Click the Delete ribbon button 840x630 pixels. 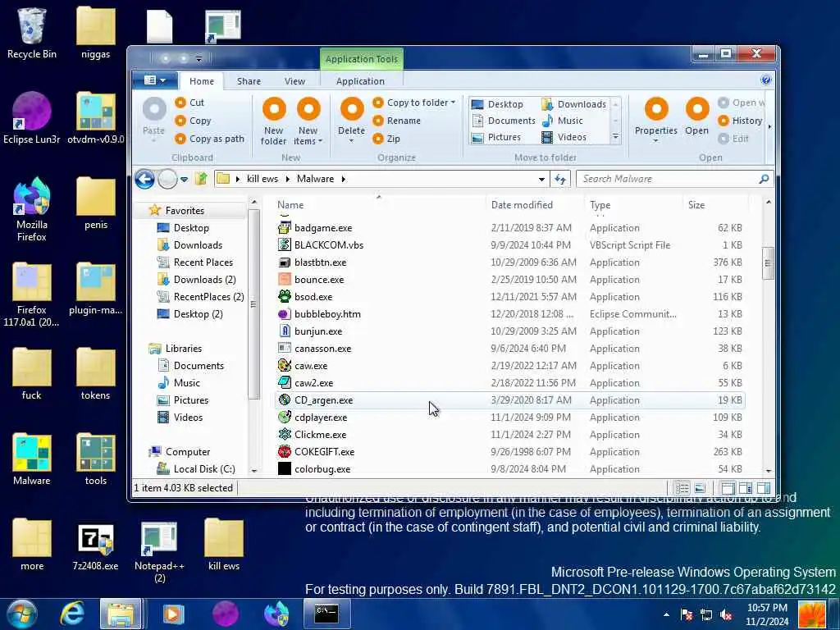(x=351, y=120)
